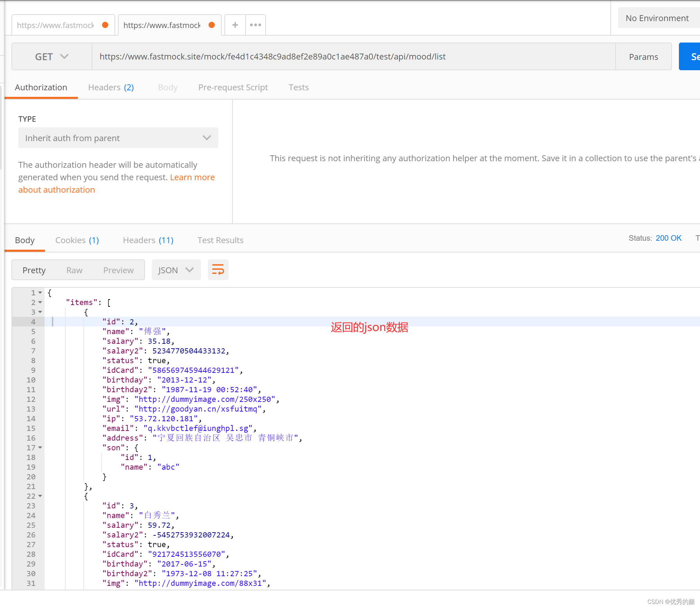This screenshot has width=700, height=608.
Task: Toggle the line wrap icon in response toolbar
Action: (218, 270)
